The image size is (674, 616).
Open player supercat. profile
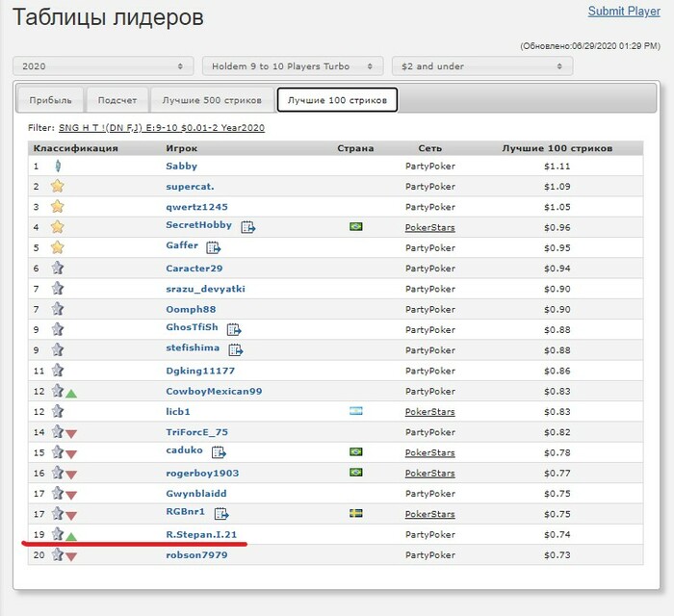click(190, 187)
